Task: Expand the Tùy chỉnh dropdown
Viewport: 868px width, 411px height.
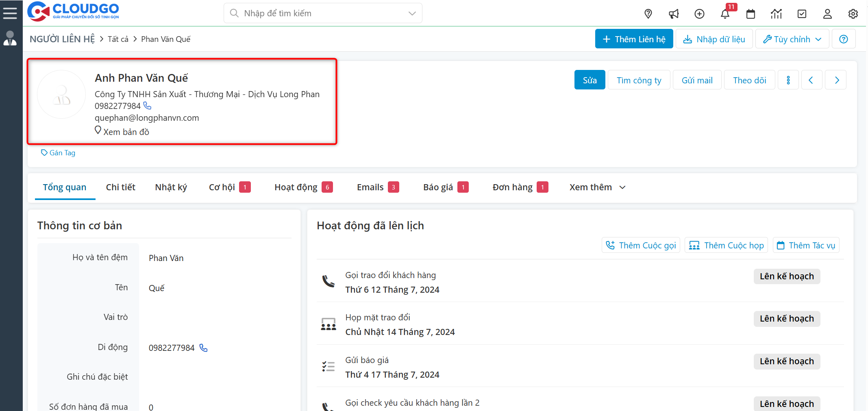Action: [792, 39]
